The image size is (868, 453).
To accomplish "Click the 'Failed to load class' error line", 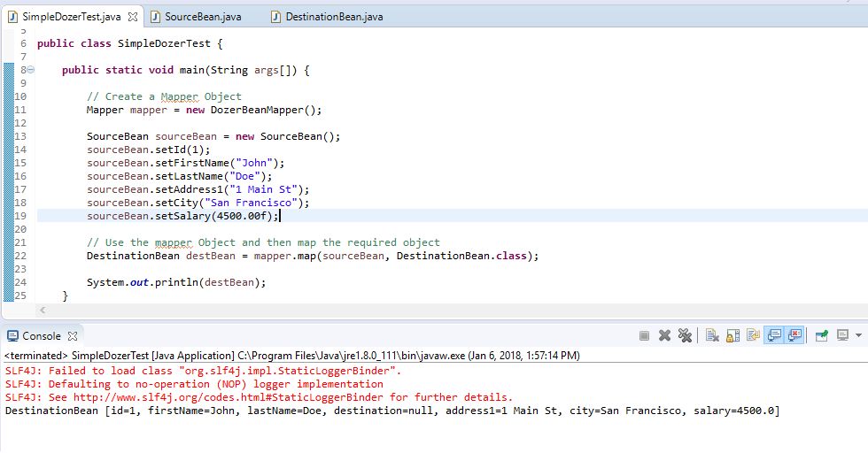I will [203, 371].
